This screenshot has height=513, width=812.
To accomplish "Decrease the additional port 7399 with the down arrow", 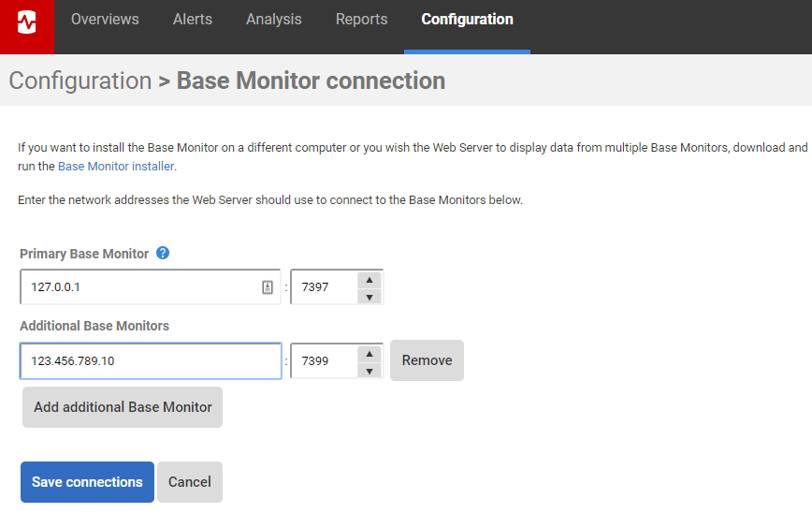I will click(x=370, y=371).
